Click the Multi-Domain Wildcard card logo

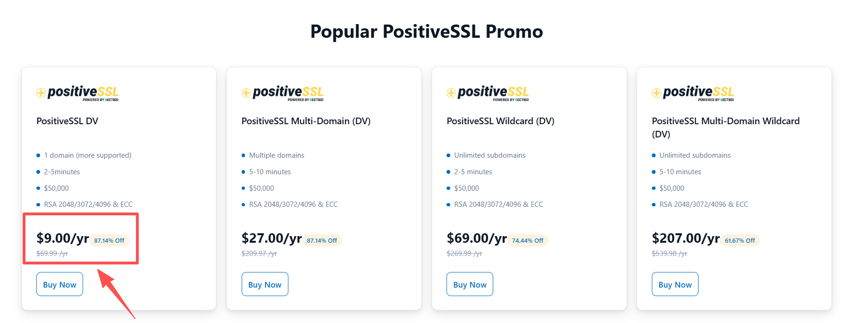[693, 93]
